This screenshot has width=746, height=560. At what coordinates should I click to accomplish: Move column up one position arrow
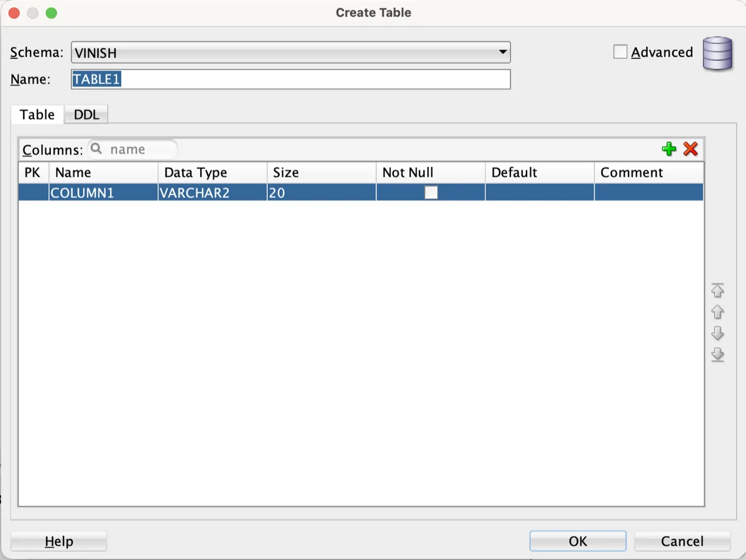[717, 312]
